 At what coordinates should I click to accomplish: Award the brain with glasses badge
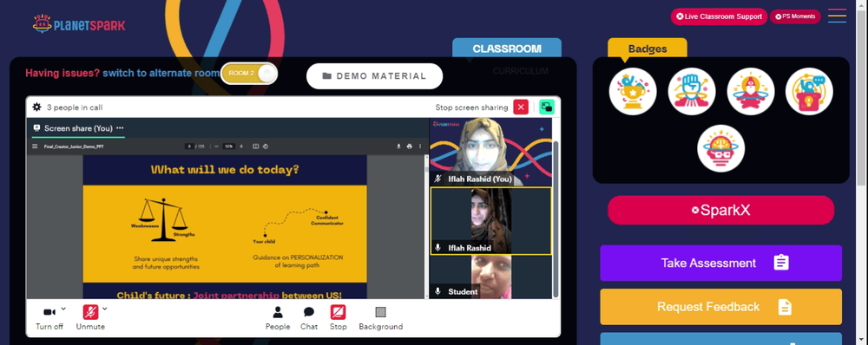tap(720, 148)
